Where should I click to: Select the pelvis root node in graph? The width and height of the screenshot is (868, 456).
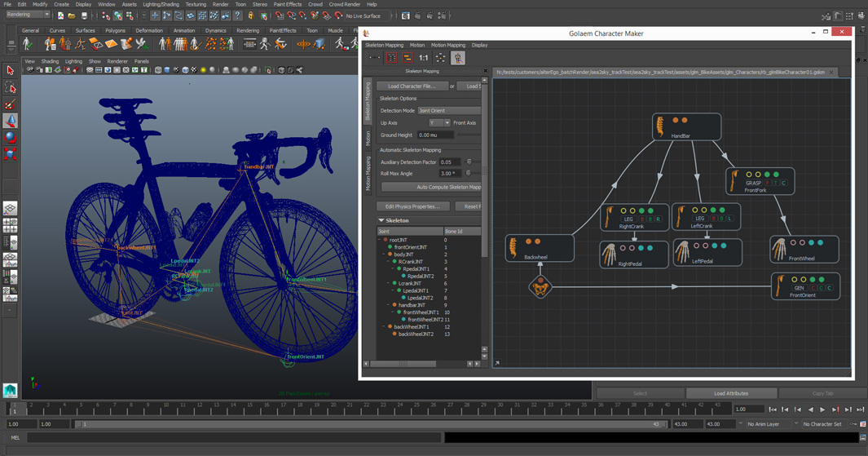(x=540, y=287)
